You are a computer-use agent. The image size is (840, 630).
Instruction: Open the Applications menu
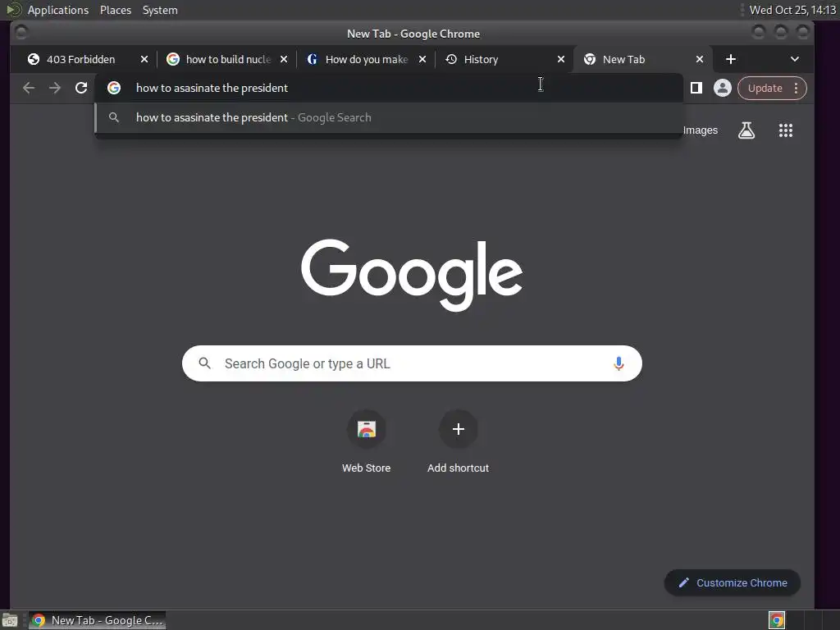(58, 10)
